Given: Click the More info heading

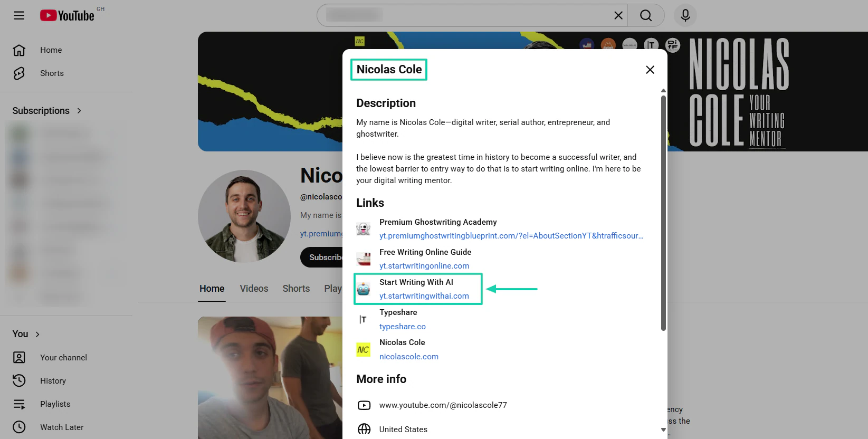Looking at the screenshot, I should pos(381,379).
